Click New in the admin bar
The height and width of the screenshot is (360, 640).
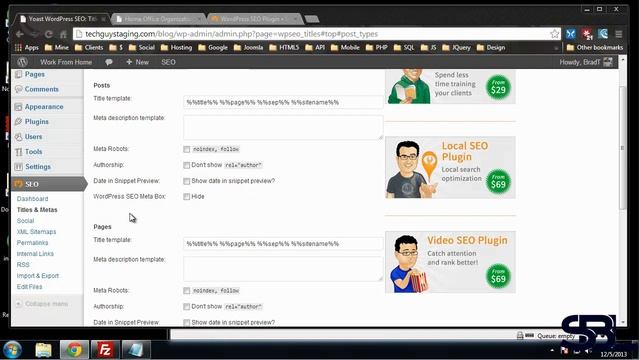click(x=138, y=62)
